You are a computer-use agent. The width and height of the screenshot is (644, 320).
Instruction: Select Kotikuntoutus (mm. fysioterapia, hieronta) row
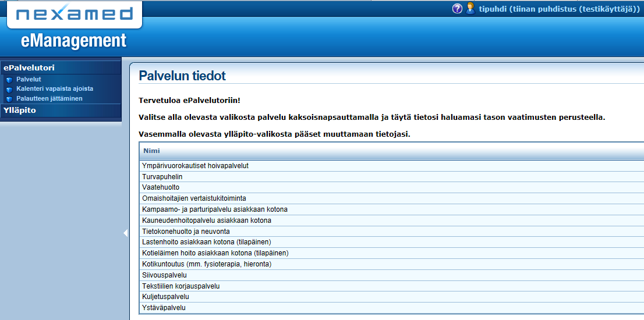pos(392,264)
